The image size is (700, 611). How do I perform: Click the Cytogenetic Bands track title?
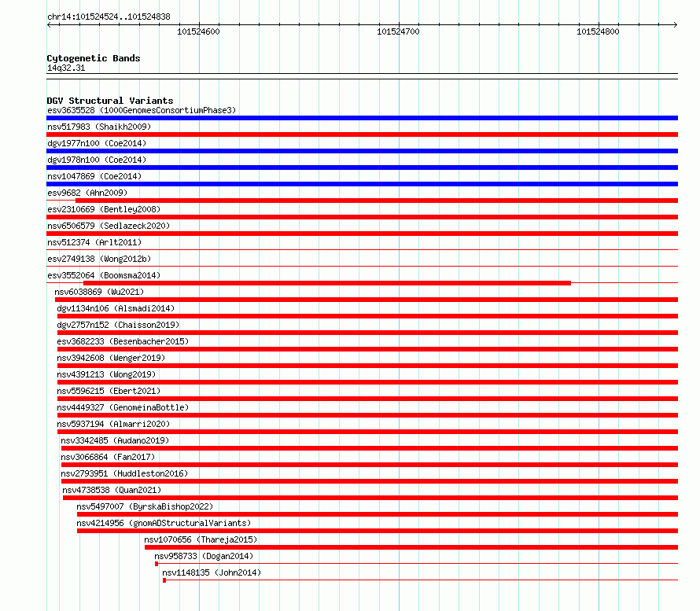click(94, 58)
